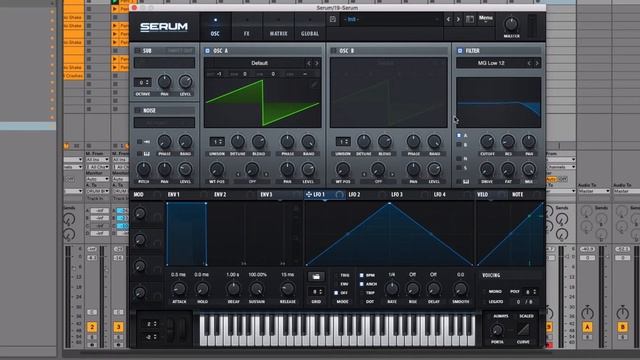Choose next filter type arrow
Image resolution: width=640 pixels, height=360 pixels.
point(537,63)
